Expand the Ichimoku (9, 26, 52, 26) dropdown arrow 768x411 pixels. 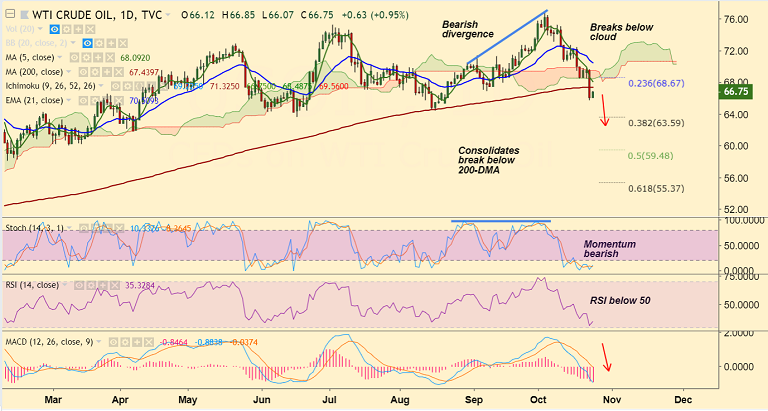click(101, 85)
